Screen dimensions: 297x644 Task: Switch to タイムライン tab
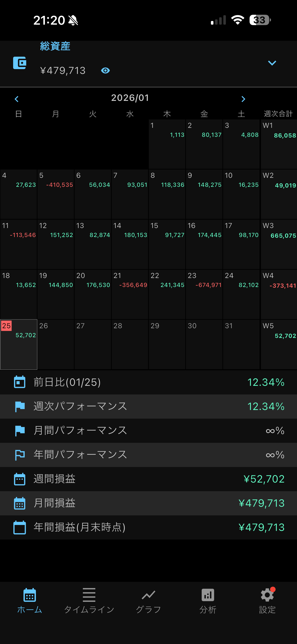pos(89,600)
